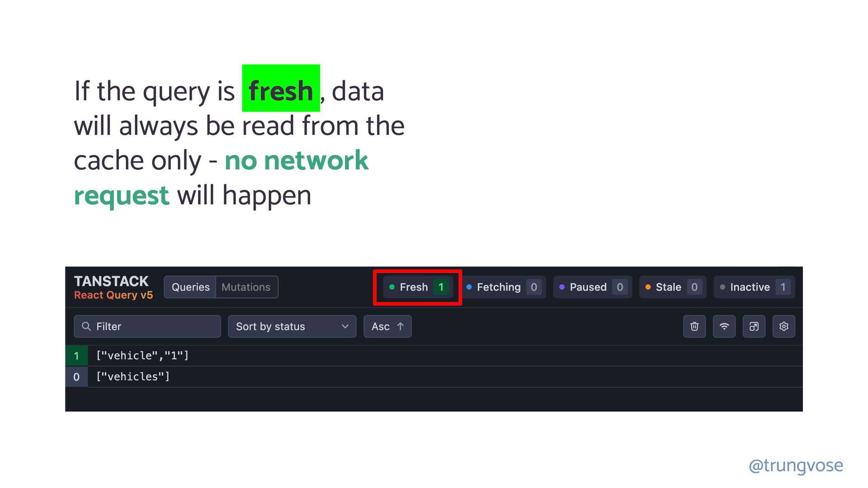The height and width of the screenshot is (488, 868).
Task: Toggle the Asc sort order button
Action: coord(387,326)
